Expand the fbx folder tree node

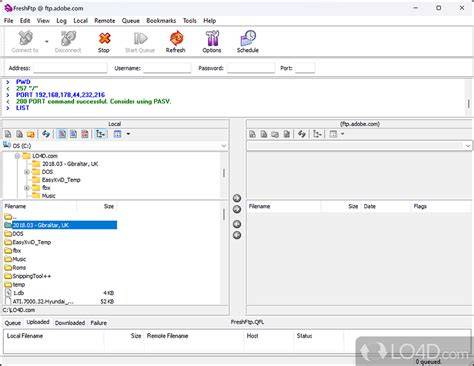point(27,188)
